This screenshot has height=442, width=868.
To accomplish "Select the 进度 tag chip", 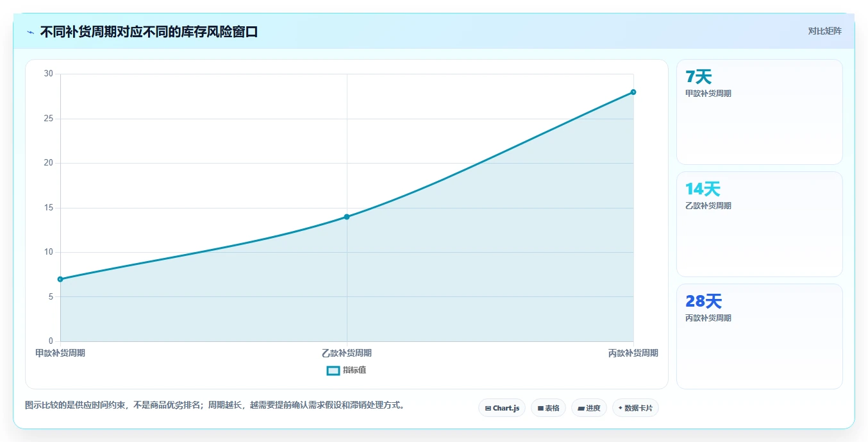I will [x=588, y=408].
